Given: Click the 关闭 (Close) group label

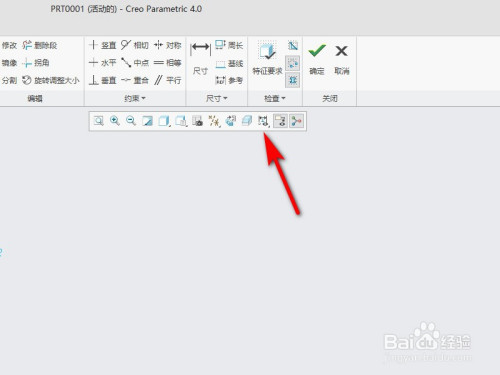Looking at the screenshot, I should [x=330, y=98].
